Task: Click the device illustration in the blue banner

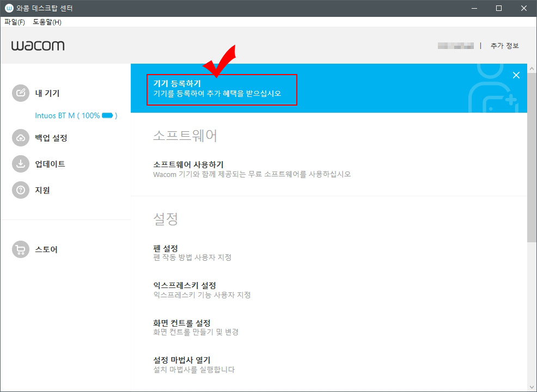Action: 490,93
